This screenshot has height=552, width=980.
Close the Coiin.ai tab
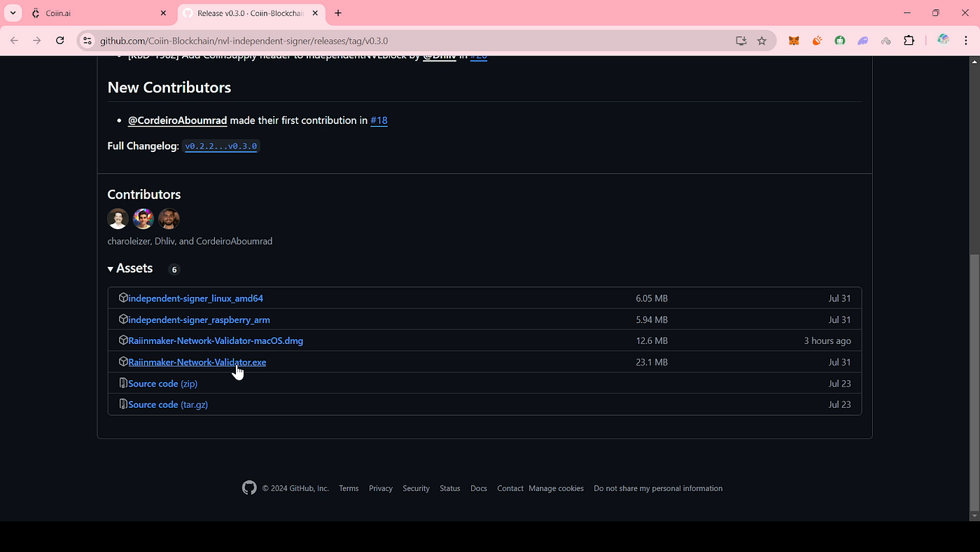(163, 13)
